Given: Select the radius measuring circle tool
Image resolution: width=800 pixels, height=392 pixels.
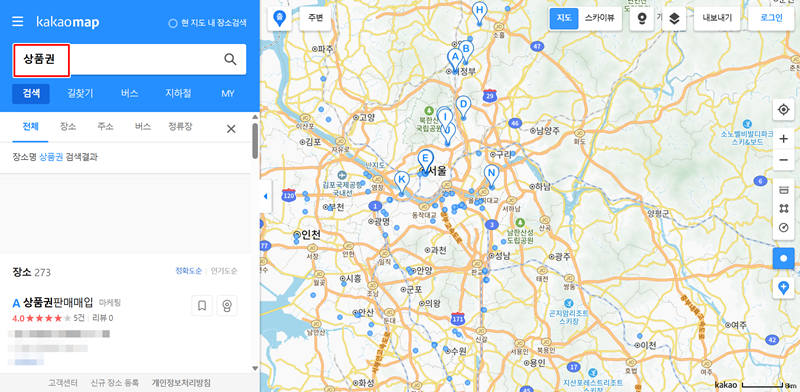Looking at the screenshot, I should click(783, 228).
